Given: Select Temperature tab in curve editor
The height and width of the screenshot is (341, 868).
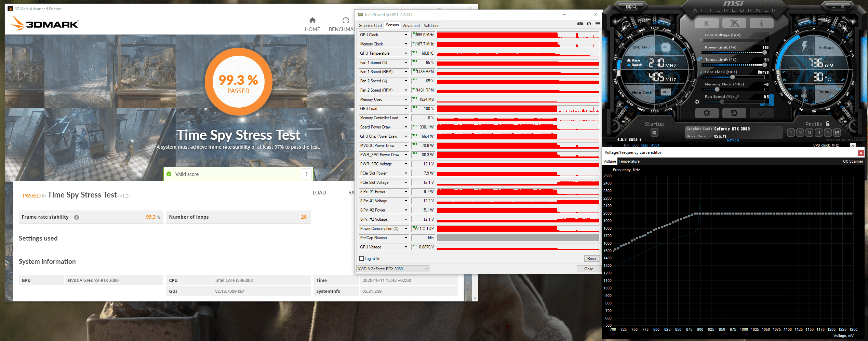Looking at the screenshot, I should pyautogui.click(x=629, y=161).
